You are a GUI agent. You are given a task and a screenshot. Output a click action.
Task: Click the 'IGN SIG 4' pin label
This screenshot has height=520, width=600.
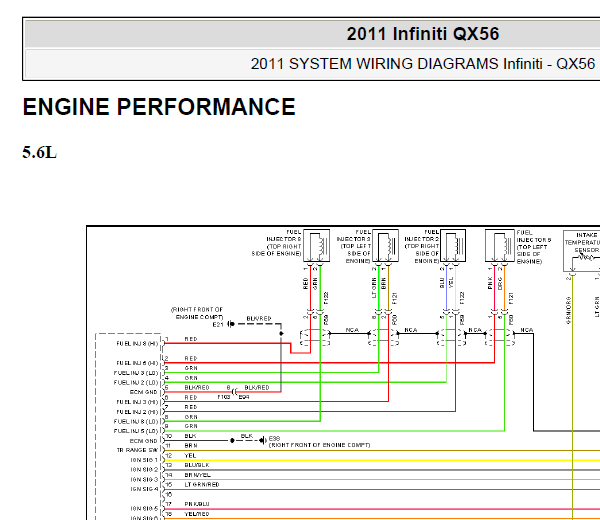[144, 489]
